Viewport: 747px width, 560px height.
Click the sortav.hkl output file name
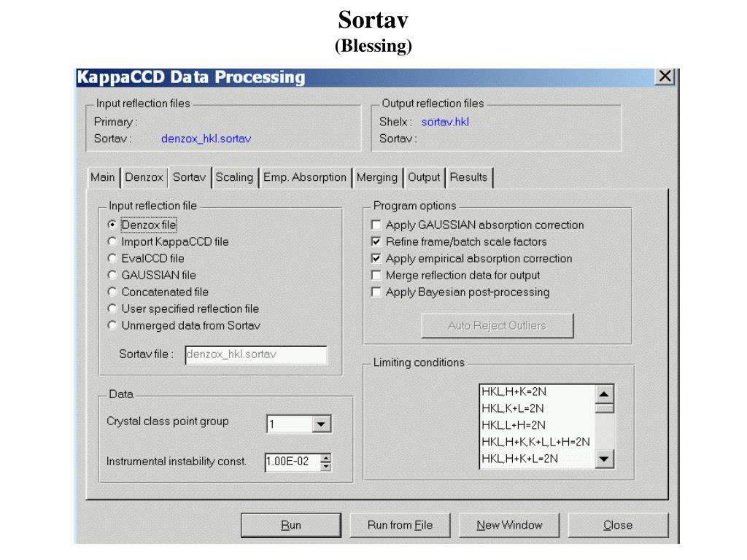[x=446, y=122]
